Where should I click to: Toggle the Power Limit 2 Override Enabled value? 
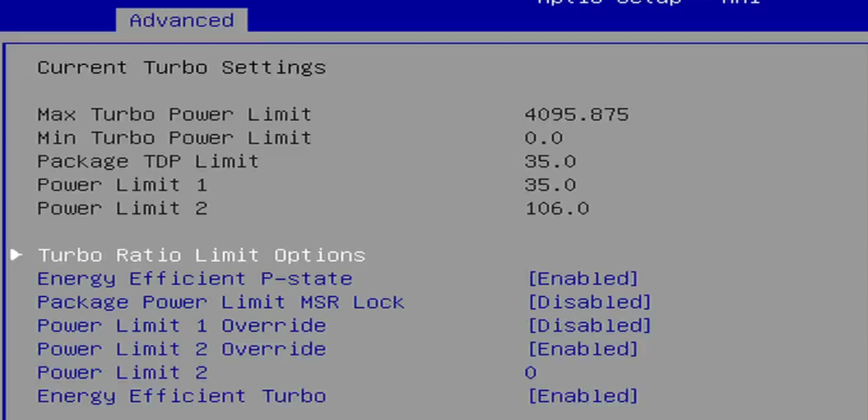582,349
